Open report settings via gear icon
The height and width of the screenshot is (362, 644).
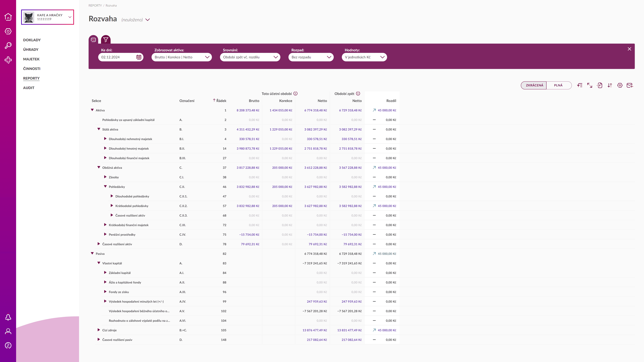pyautogui.click(x=620, y=85)
